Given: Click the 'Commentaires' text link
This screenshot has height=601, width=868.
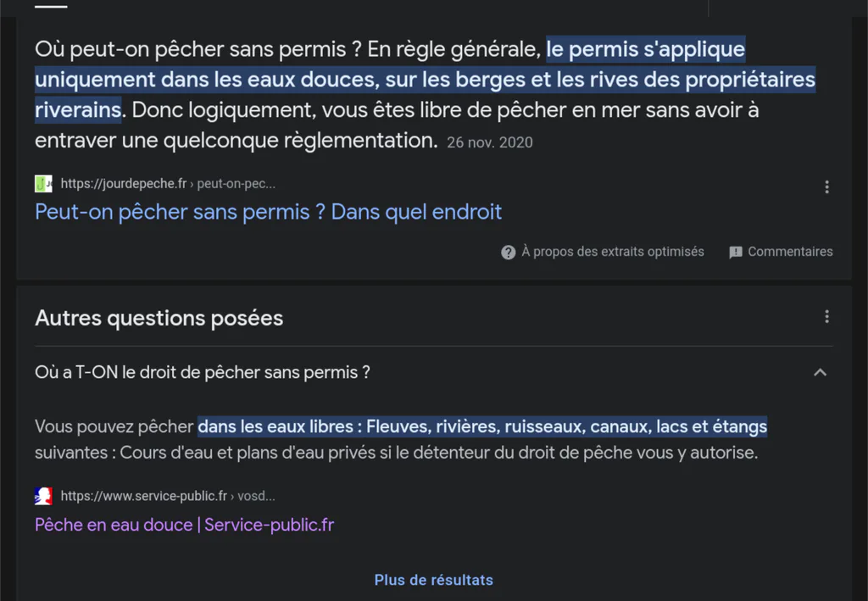Looking at the screenshot, I should (790, 252).
